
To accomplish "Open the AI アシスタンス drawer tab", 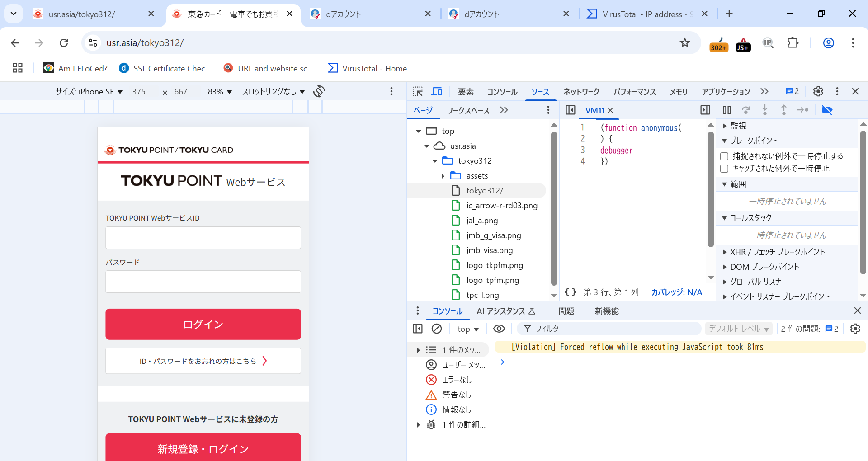I will pos(505,311).
